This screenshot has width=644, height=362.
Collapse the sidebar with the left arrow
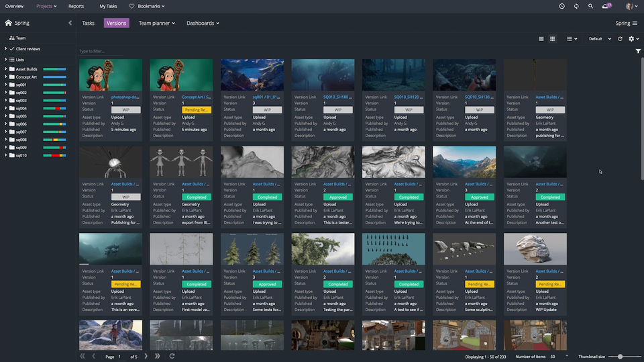70,23
